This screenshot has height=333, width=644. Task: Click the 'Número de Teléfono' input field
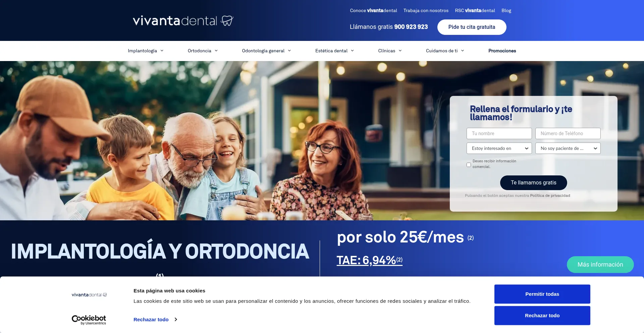point(568,133)
